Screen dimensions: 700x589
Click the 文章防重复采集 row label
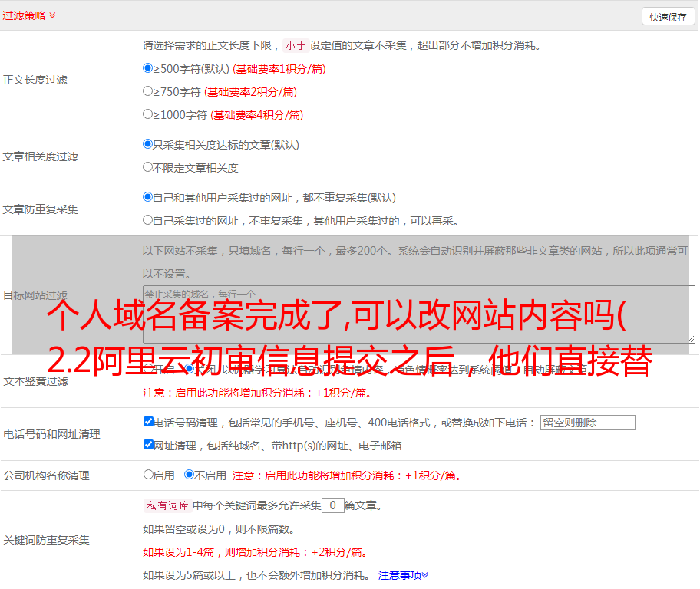(x=40, y=209)
